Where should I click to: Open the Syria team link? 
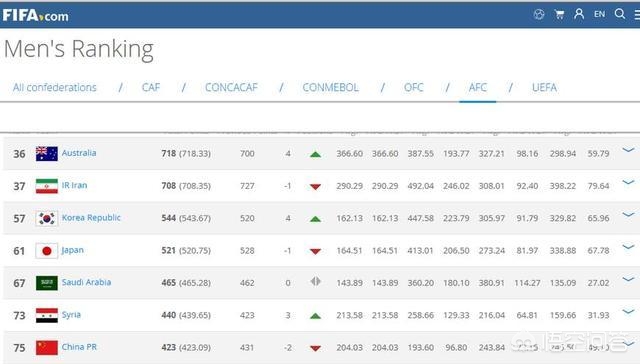pyautogui.click(x=71, y=315)
